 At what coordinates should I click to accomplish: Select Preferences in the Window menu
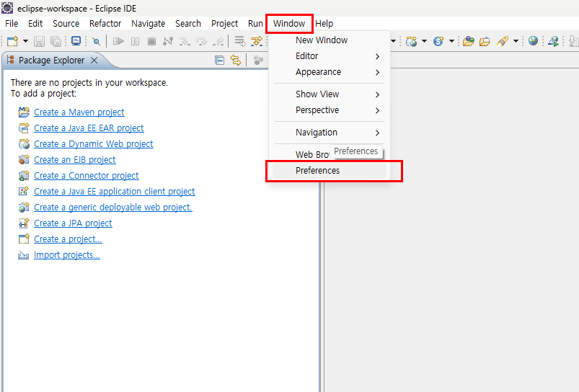click(330, 171)
